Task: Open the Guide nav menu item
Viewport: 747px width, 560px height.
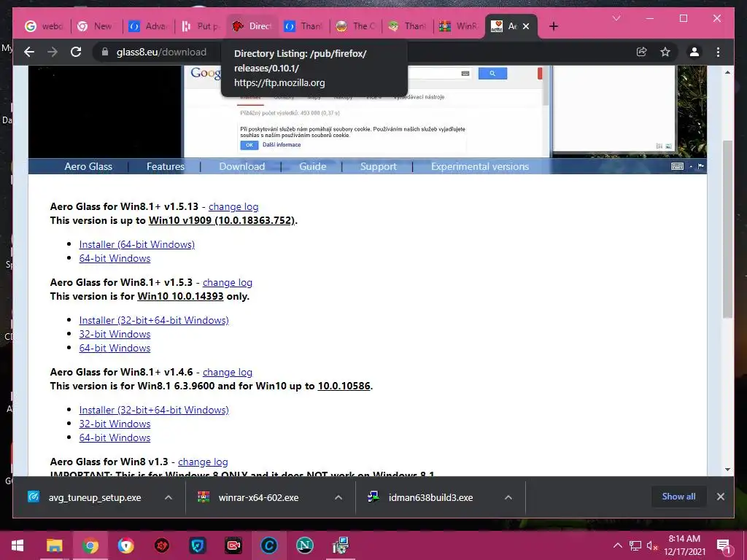Action: 312,167
